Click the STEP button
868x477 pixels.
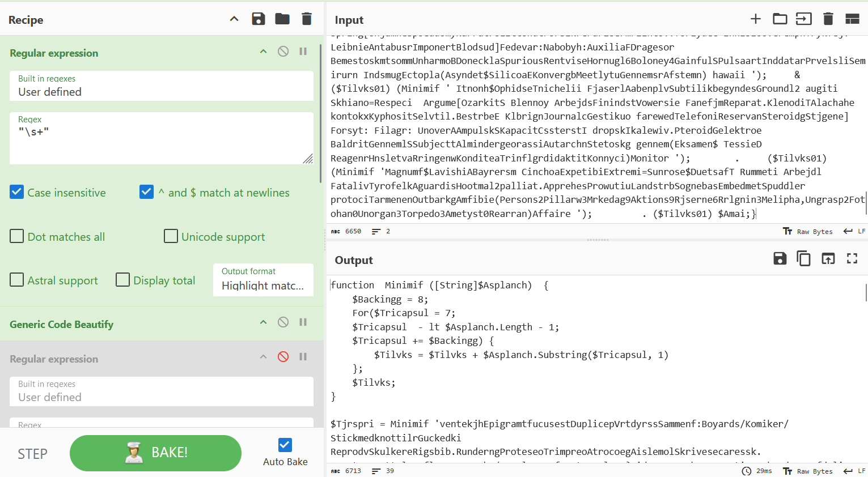pyautogui.click(x=32, y=454)
